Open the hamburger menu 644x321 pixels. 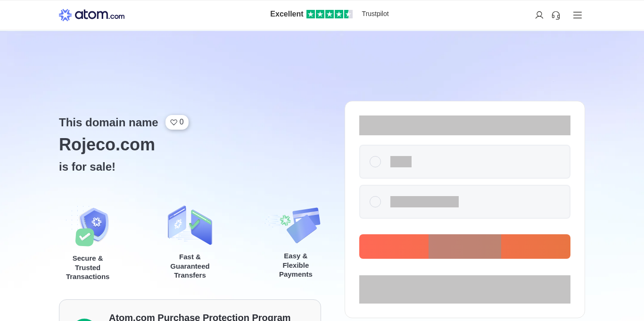(x=578, y=15)
